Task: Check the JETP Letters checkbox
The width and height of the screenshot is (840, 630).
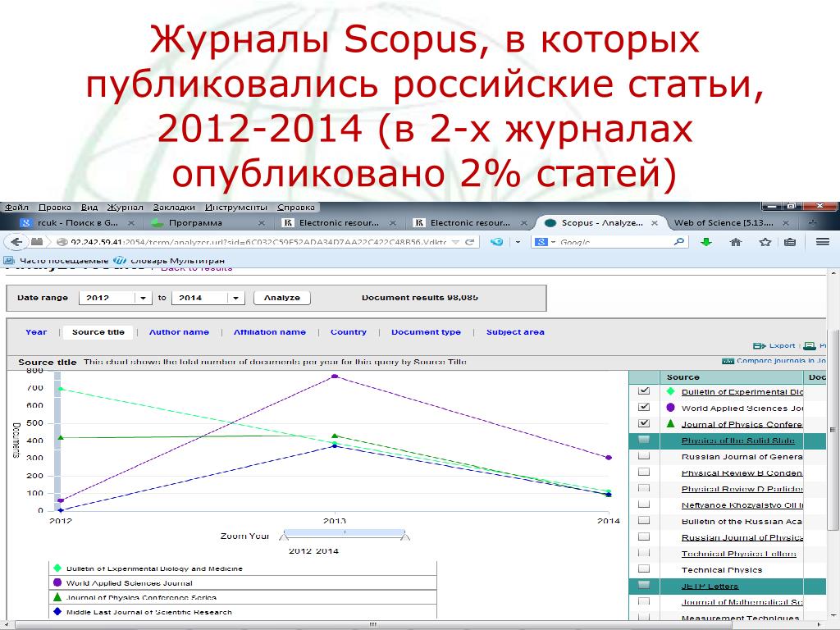Action: click(x=644, y=585)
